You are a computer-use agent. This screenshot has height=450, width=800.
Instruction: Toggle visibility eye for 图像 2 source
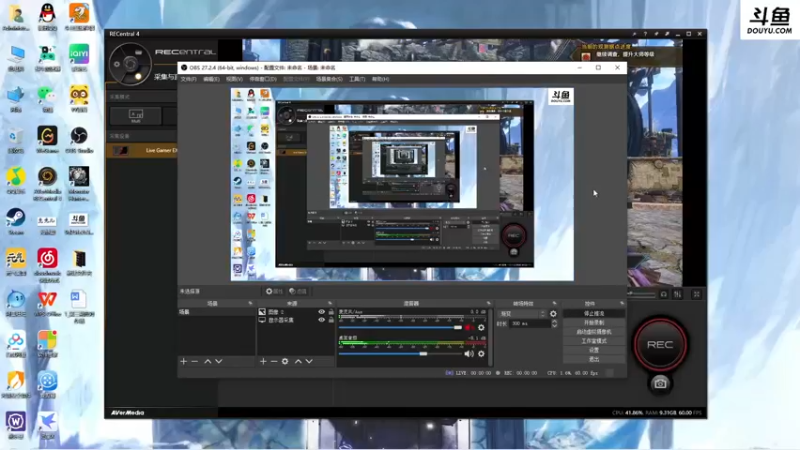[x=321, y=312]
